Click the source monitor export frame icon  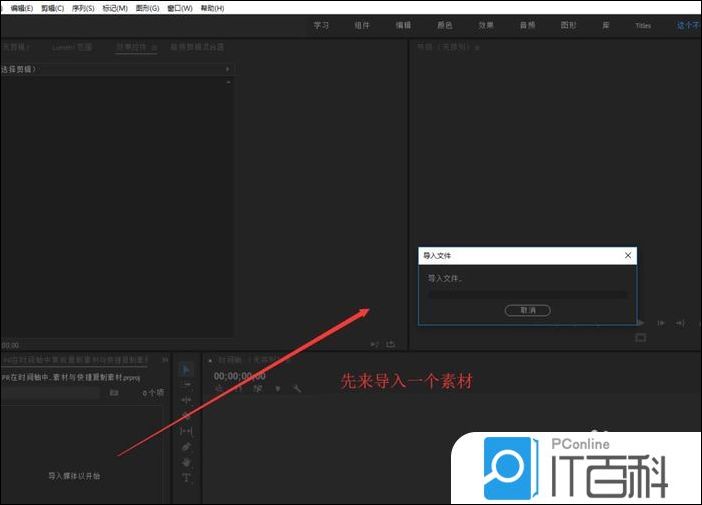tap(391, 344)
